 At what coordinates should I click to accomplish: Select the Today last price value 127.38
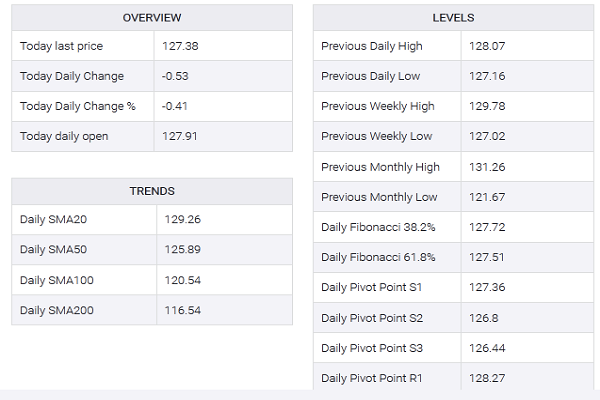click(179, 46)
